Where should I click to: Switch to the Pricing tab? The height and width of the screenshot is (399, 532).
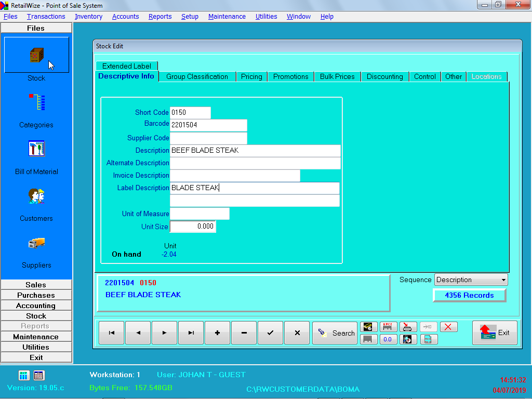251,77
